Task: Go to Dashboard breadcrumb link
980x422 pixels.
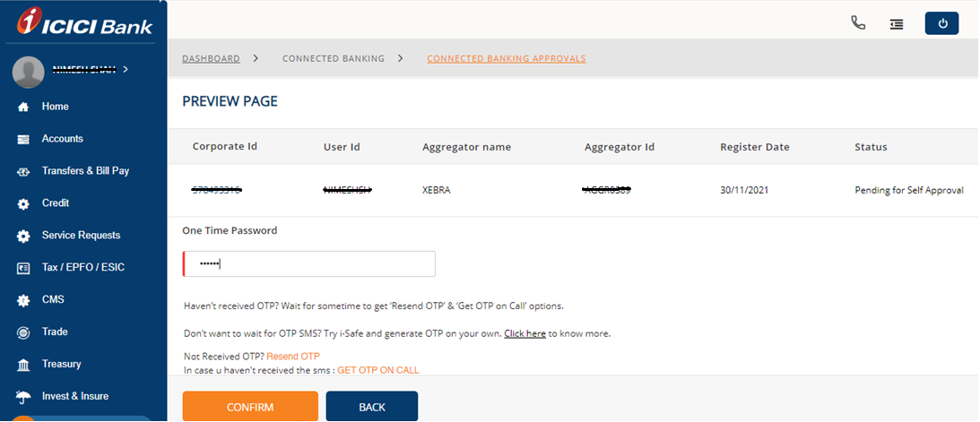Action: coord(211,59)
